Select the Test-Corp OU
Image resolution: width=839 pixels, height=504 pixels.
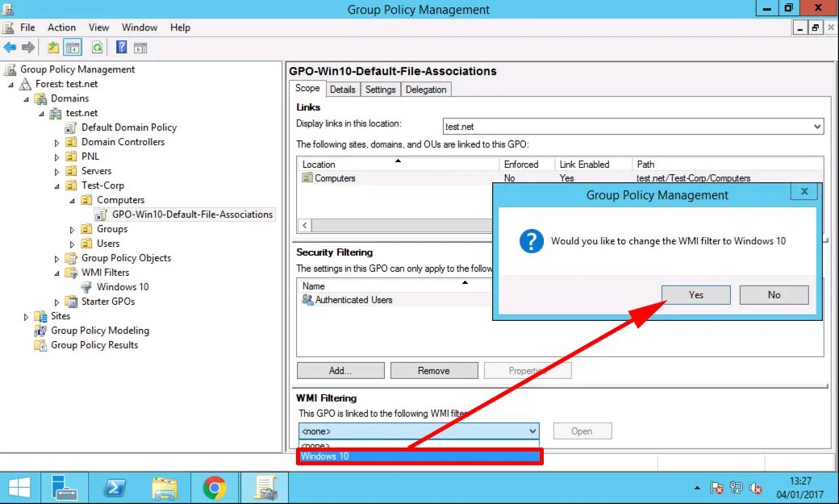point(102,185)
